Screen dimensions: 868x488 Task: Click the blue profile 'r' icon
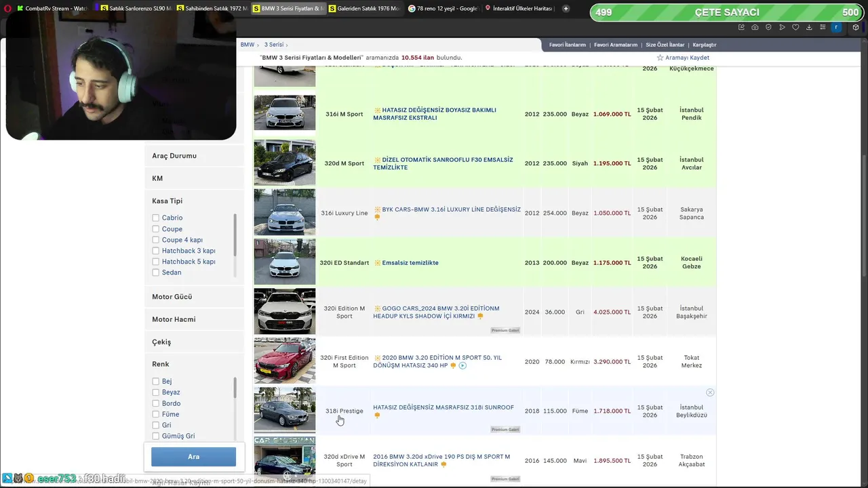[837, 27]
